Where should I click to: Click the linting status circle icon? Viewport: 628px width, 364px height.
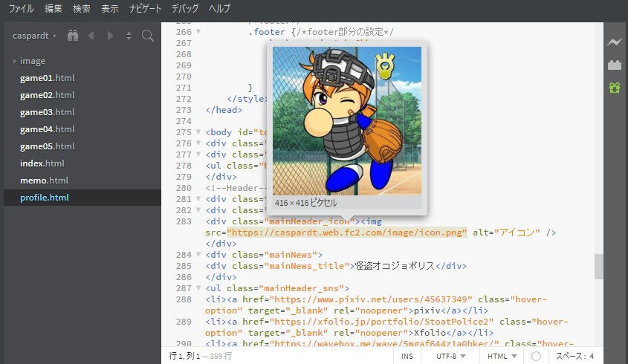[536, 356]
